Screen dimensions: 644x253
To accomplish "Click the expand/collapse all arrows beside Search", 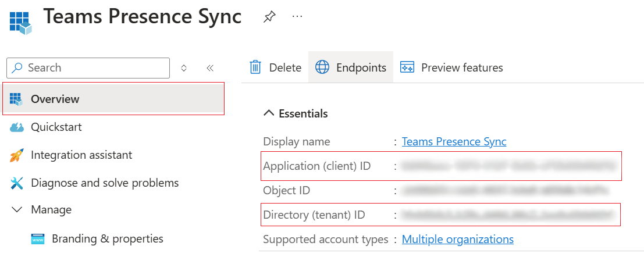I will tap(184, 68).
